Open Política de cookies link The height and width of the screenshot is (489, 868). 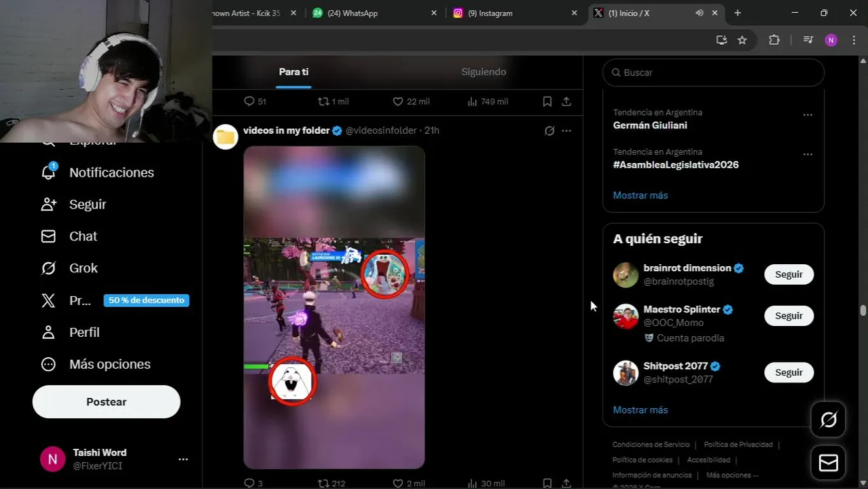(x=643, y=460)
